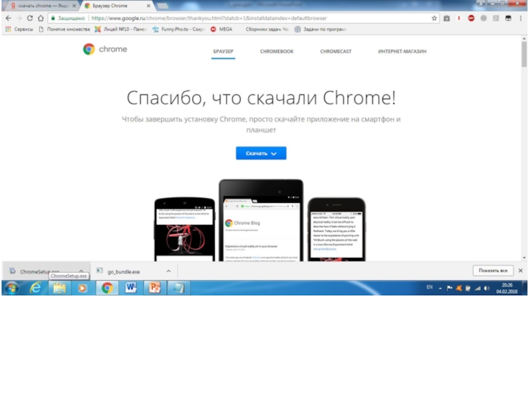
Task: Select the ИНТЕРНЕТ-МАГАЗИН navigation tab
Action: [x=402, y=52]
